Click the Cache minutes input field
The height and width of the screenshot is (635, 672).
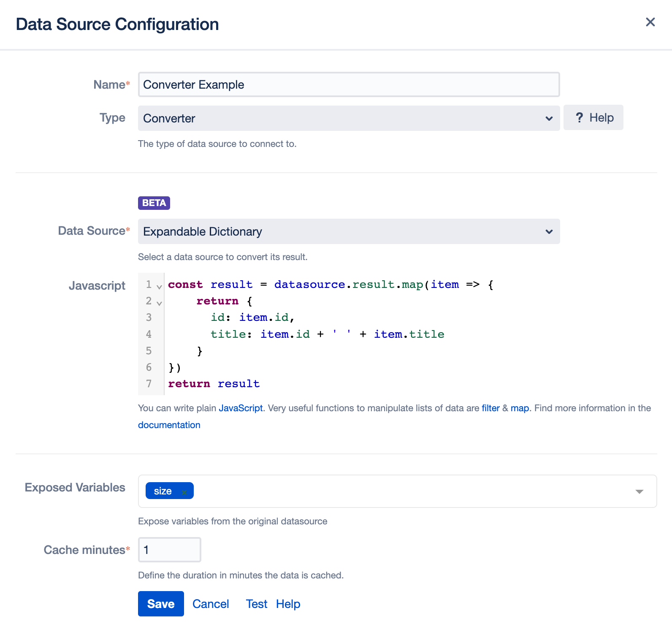pos(170,550)
